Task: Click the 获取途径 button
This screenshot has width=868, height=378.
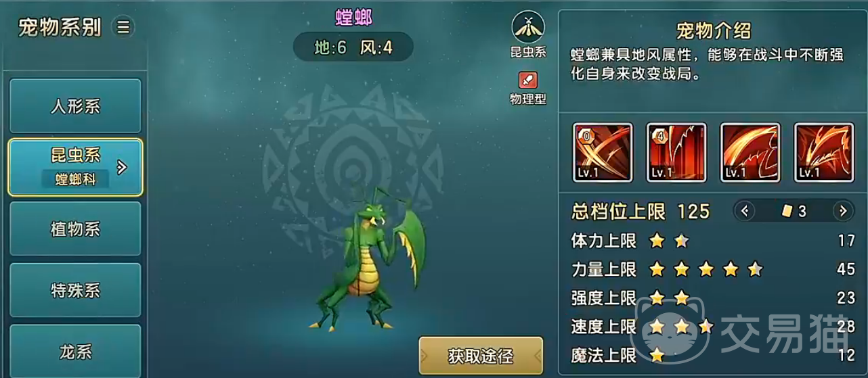Action: pos(481,356)
